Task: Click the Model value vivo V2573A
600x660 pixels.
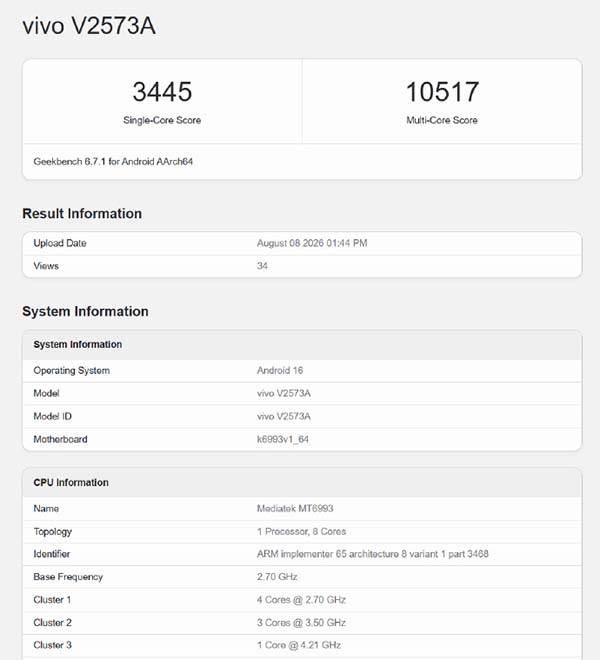Action: pyautogui.click(x=284, y=393)
